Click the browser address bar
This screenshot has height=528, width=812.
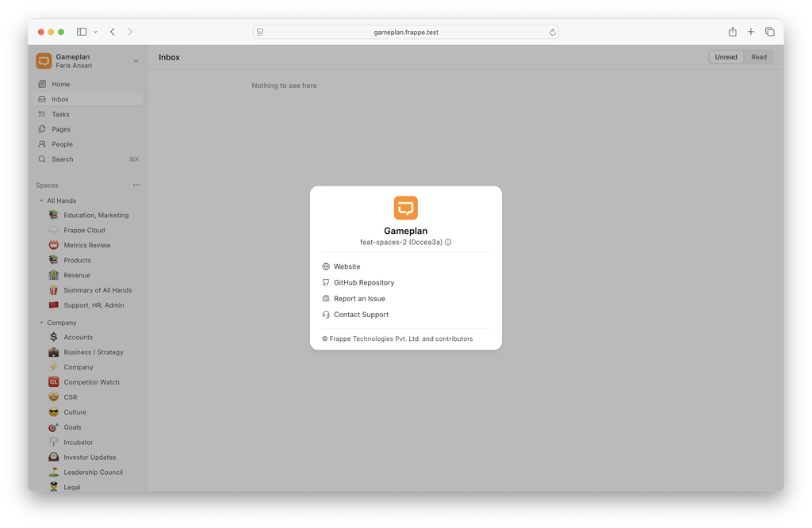405,32
